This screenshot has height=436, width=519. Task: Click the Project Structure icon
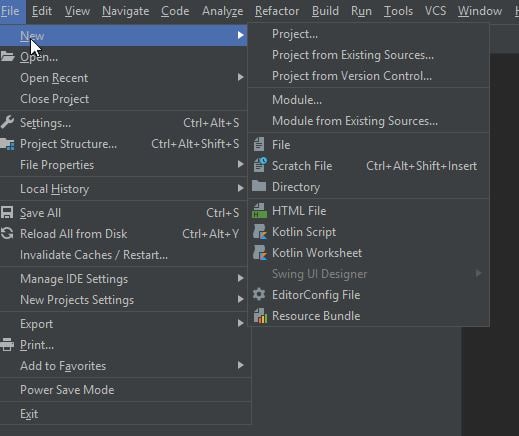click(x=7, y=144)
